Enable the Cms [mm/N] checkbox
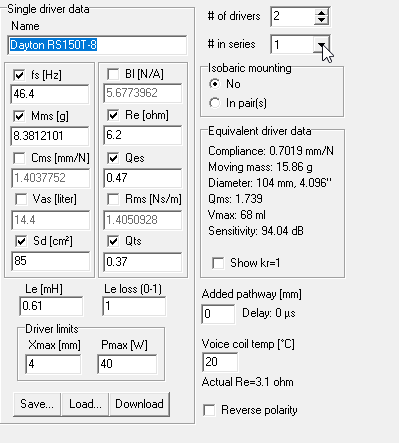This screenshot has width=399, height=443. pyautogui.click(x=19, y=158)
